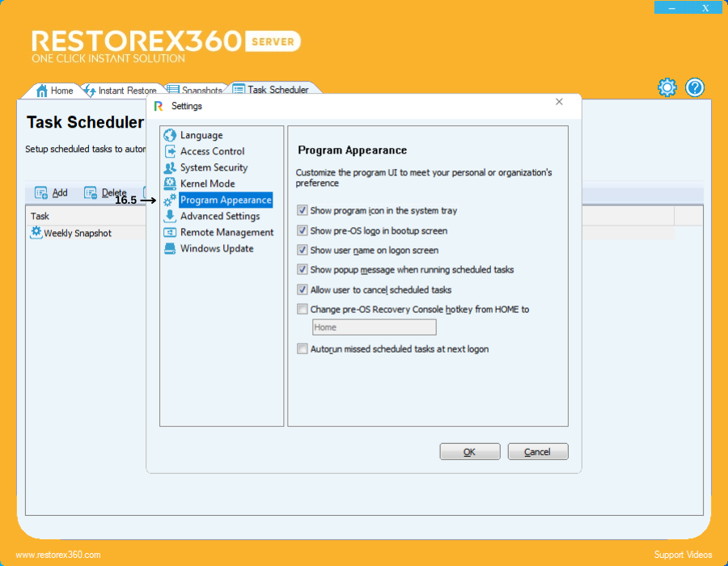728x566 pixels.
Task: Click the Settings dialog R logo
Action: (x=159, y=106)
